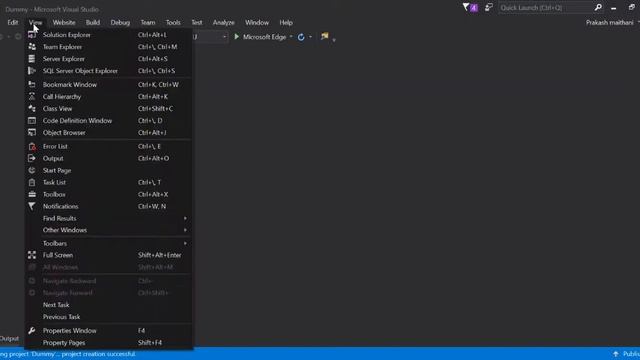Click the Microsoft Edge run button label
Viewport: 640px width, 360px height.
[x=264, y=37]
